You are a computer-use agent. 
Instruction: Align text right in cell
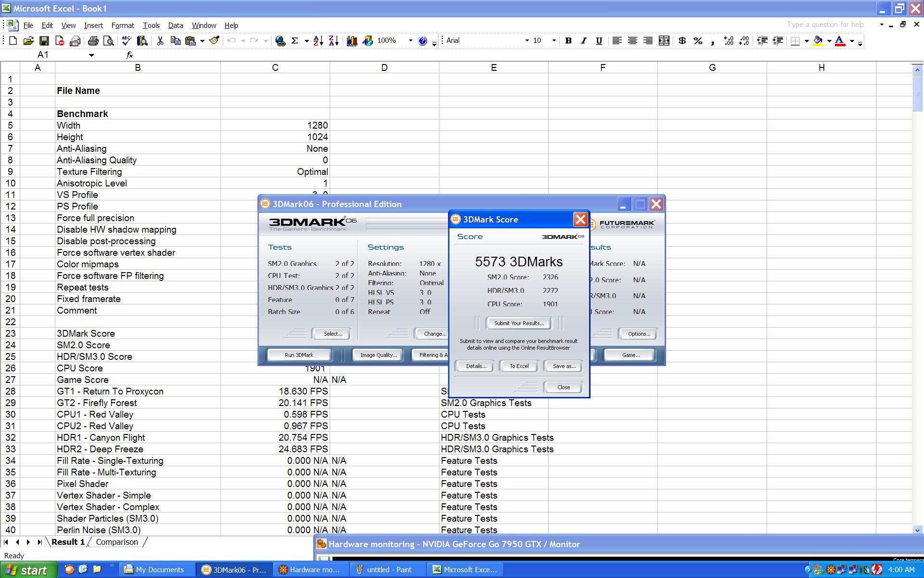[648, 41]
